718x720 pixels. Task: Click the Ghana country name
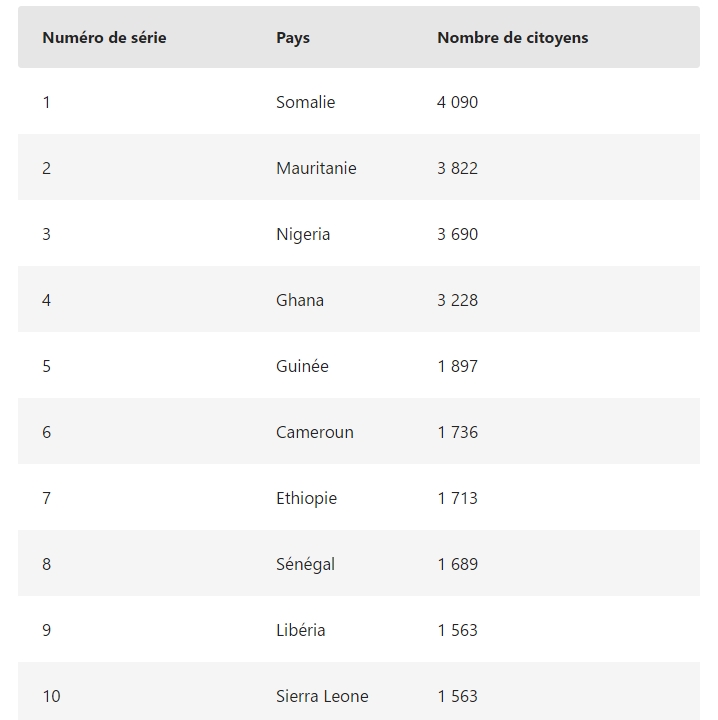click(x=300, y=300)
